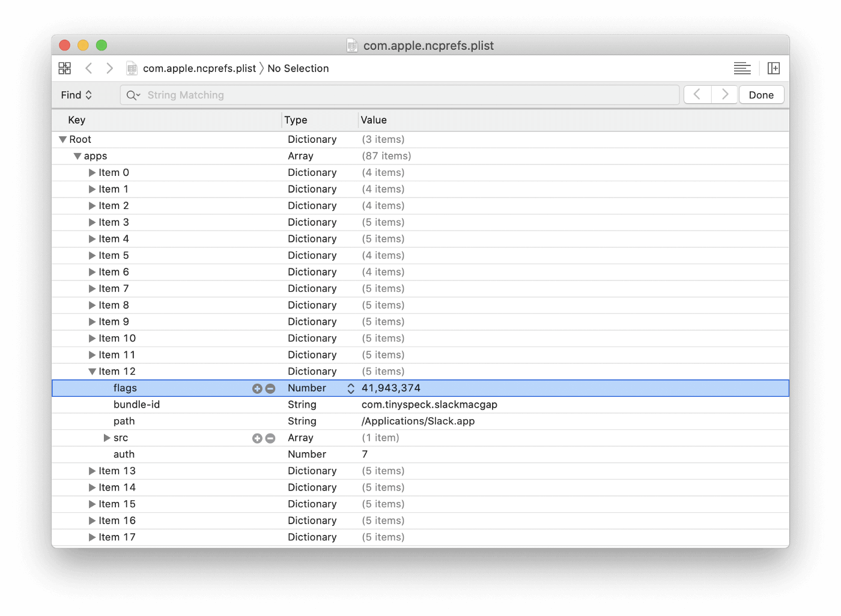
Task: Click plus button on flags row
Action: (x=257, y=388)
